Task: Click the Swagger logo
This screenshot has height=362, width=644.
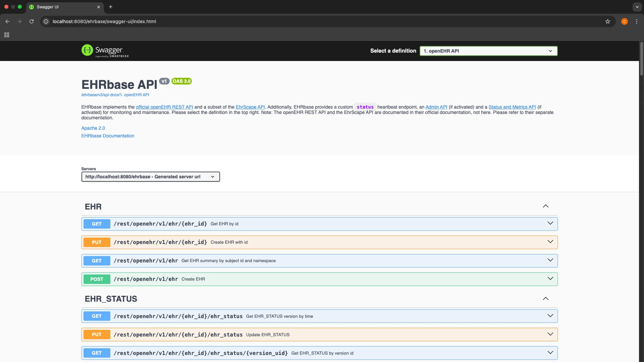Action: click(x=105, y=51)
